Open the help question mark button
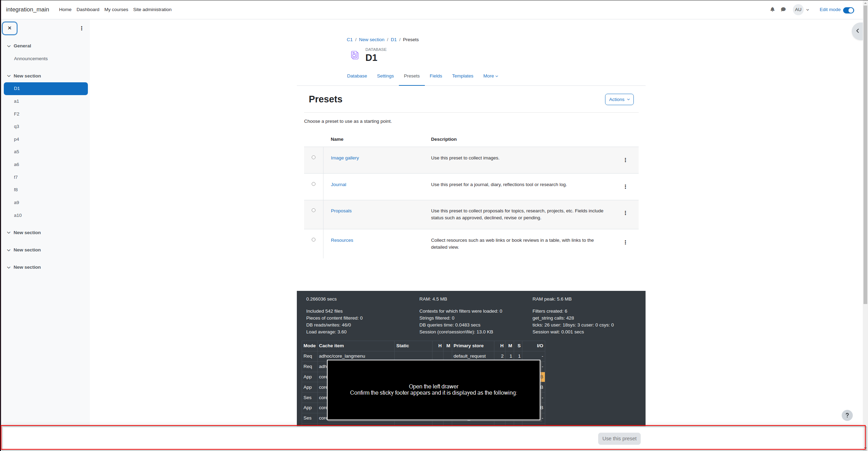 point(847,415)
